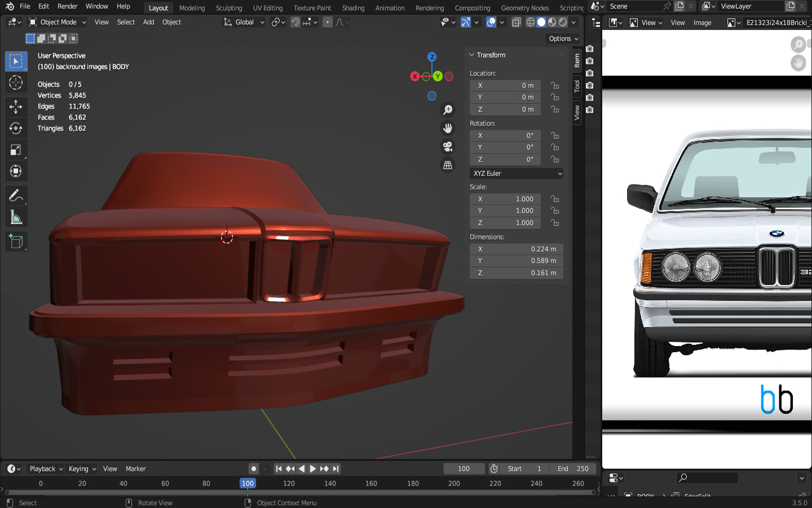
Task: Select the Scale tool
Action: pyautogui.click(x=16, y=150)
